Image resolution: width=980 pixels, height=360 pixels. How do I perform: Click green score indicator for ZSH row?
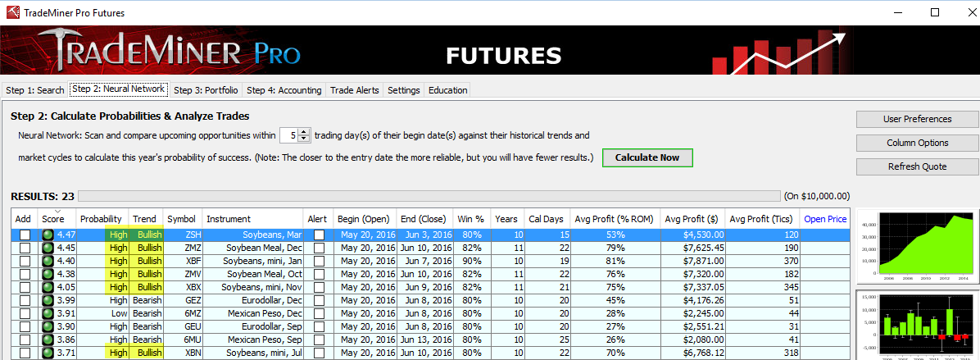click(x=48, y=235)
